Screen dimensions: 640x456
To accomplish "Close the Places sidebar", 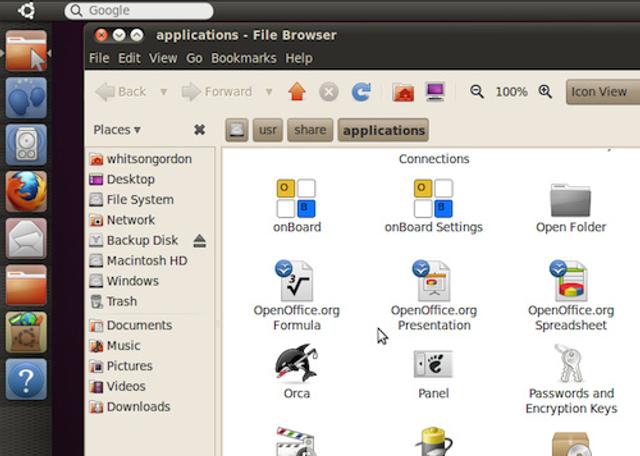I will pyautogui.click(x=199, y=130).
